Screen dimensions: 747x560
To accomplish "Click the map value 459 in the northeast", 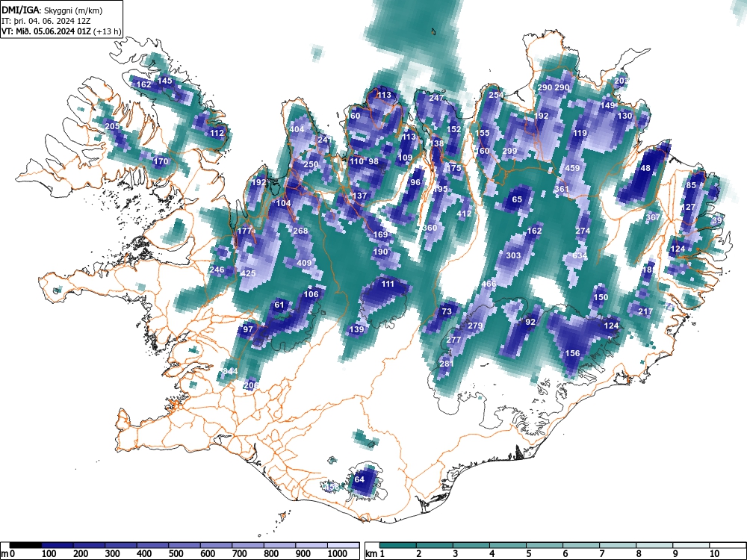I will tap(572, 168).
